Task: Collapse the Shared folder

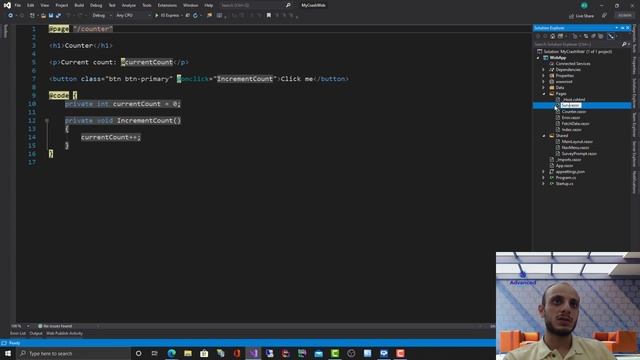Action: pyautogui.click(x=543, y=136)
